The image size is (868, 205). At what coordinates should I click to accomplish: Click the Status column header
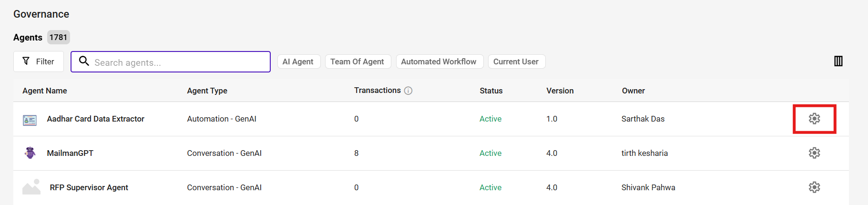tap(491, 91)
